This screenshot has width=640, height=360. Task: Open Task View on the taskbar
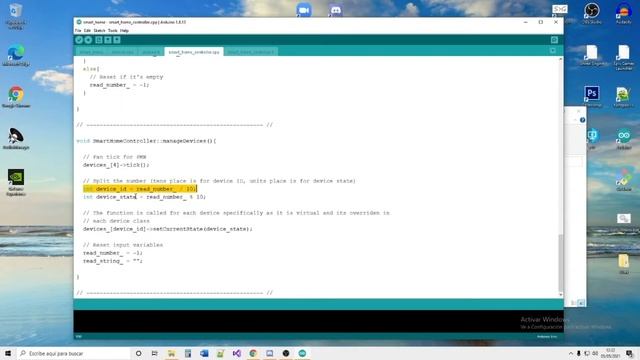(155, 353)
